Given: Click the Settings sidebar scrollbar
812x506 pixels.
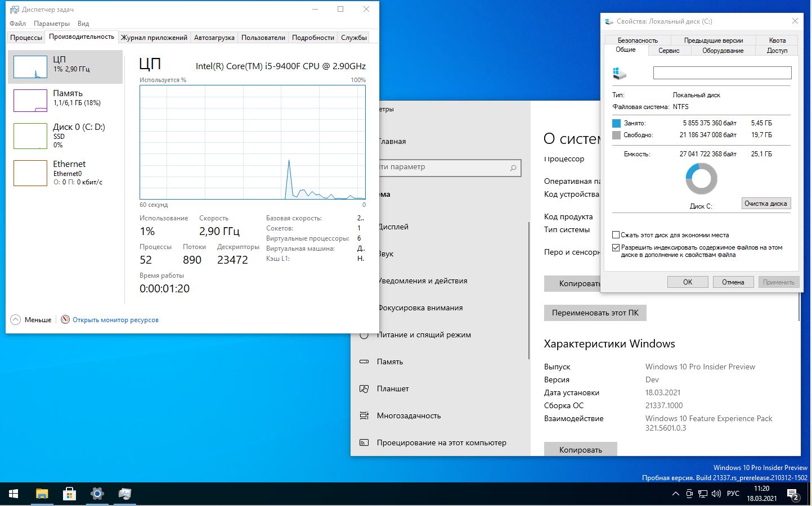Looking at the screenshot, I should click(528, 290).
